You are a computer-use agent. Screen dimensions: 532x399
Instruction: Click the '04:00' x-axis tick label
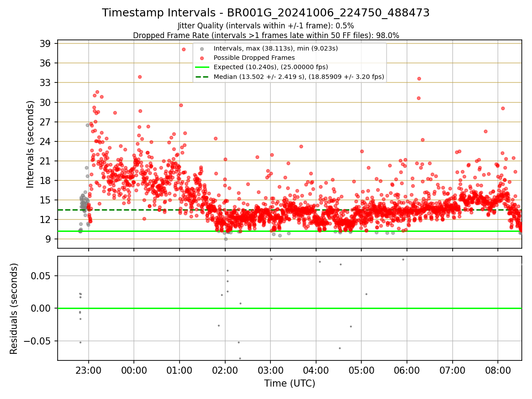[316, 370]
